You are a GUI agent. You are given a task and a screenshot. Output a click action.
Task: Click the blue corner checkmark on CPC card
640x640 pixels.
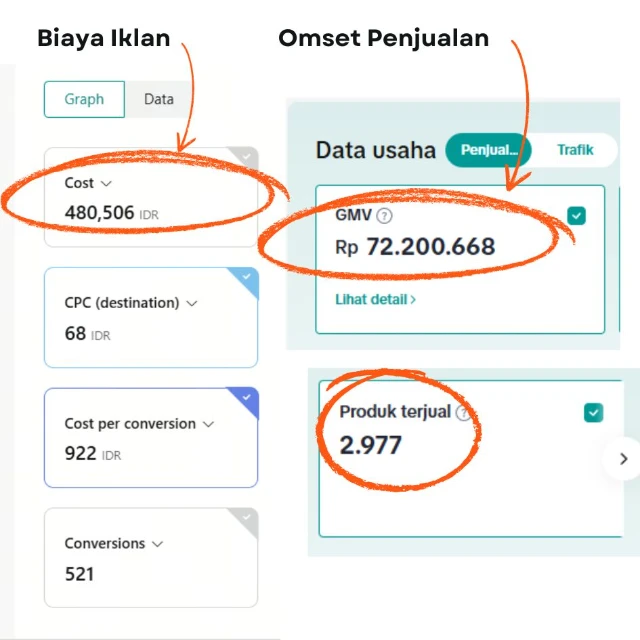tap(247, 276)
